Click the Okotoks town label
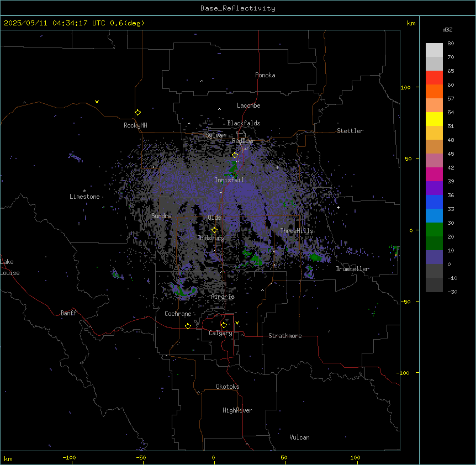 (228, 387)
